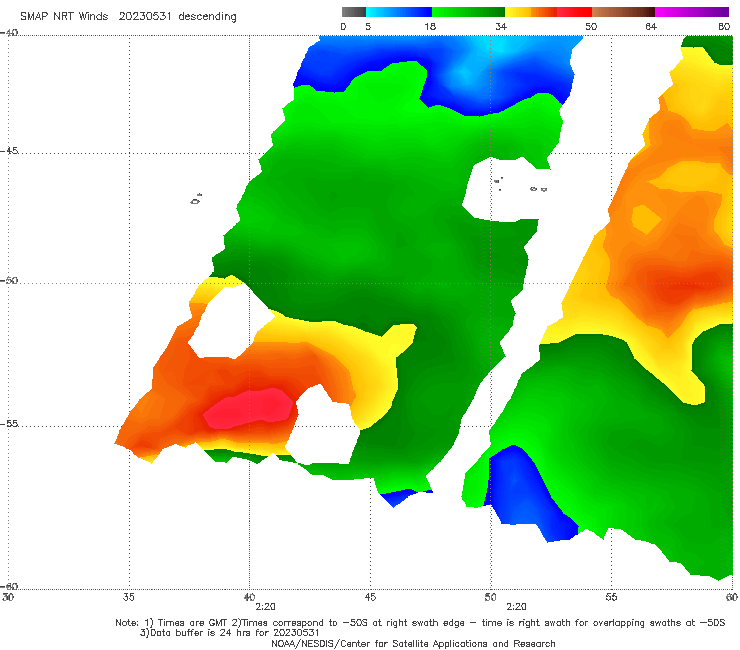
Task: Click the "-55" latitude axis label
Action: 9,423
